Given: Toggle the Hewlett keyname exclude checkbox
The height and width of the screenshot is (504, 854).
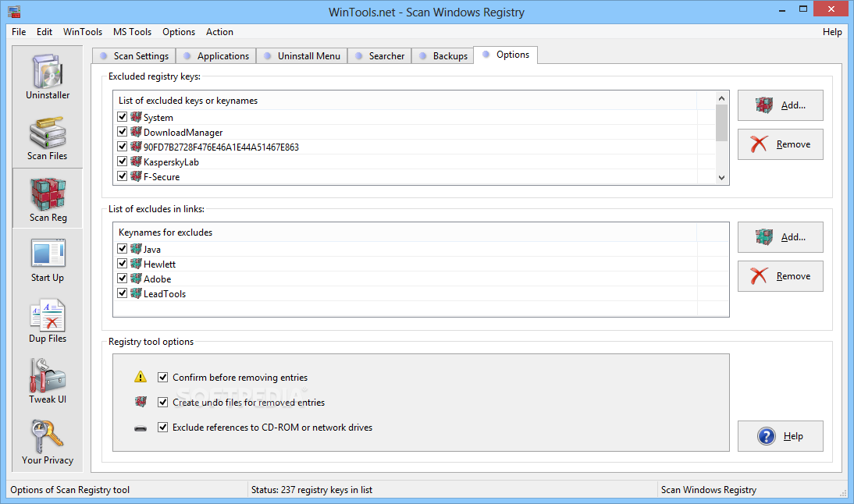Looking at the screenshot, I should point(122,264).
